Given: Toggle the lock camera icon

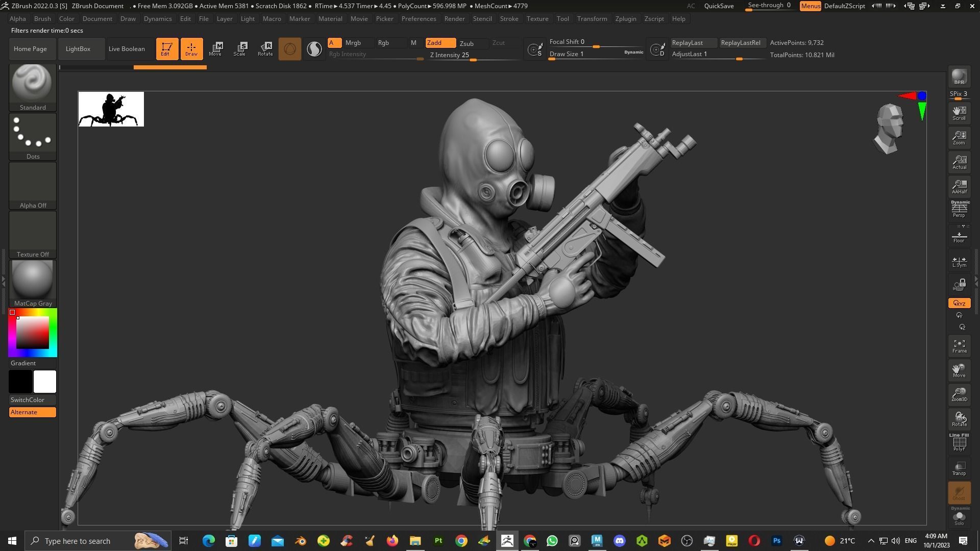Looking at the screenshot, I should click(959, 285).
